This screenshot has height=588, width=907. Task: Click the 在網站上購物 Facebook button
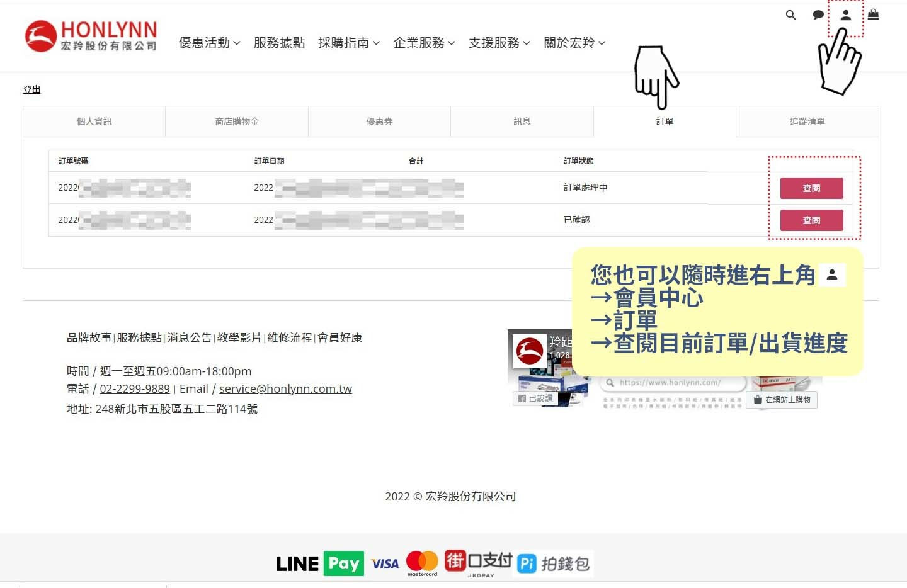tap(782, 400)
